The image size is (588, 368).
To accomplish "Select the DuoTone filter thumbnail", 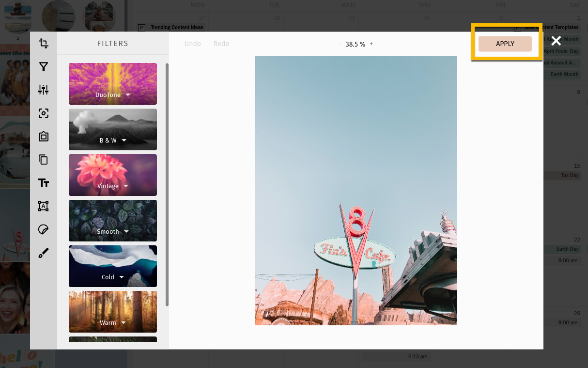I will 113,84.
